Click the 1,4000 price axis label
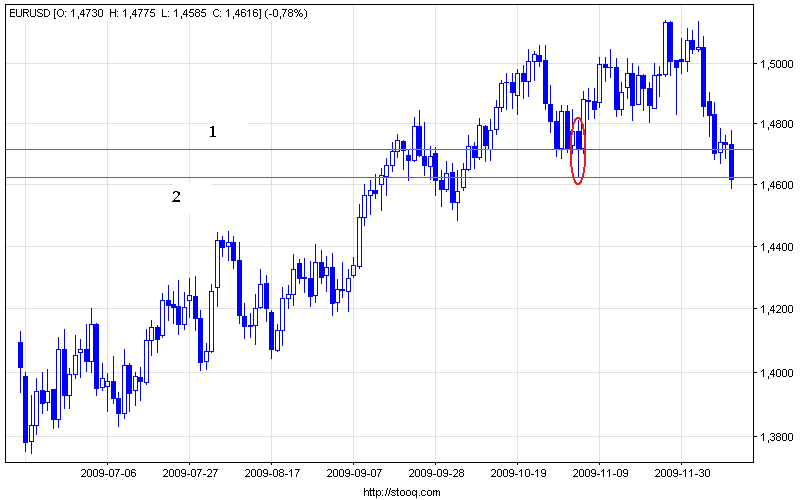This screenshot has width=800, height=500. (x=776, y=373)
